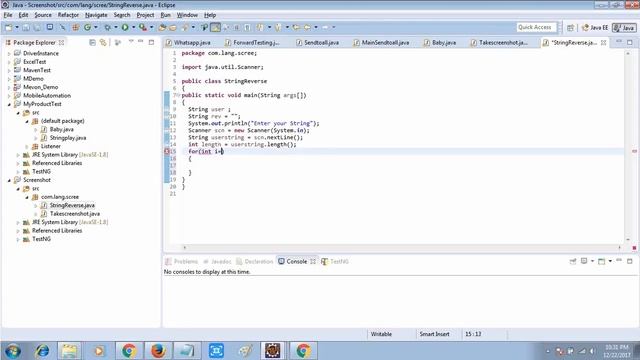This screenshot has height=360, width=640.
Task: Close the StringReverse.java editor tab
Action: click(x=603, y=42)
